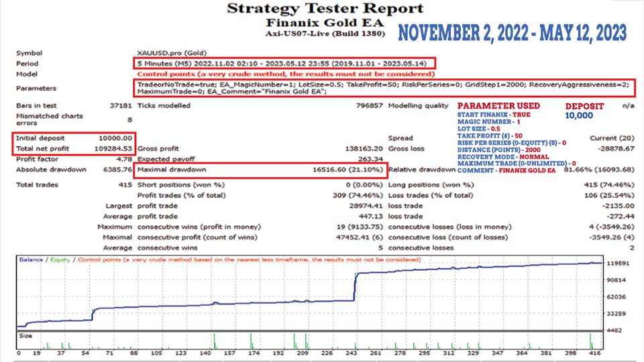The image size is (644, 362).
Task: Click the chart y-axis label '62036'
Action: [x=616, y=297]
